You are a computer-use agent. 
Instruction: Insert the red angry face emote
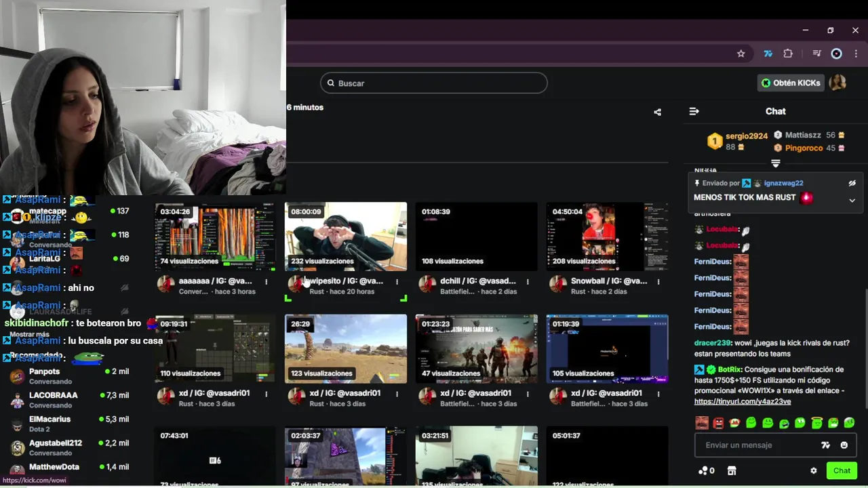tap(718, 423)
